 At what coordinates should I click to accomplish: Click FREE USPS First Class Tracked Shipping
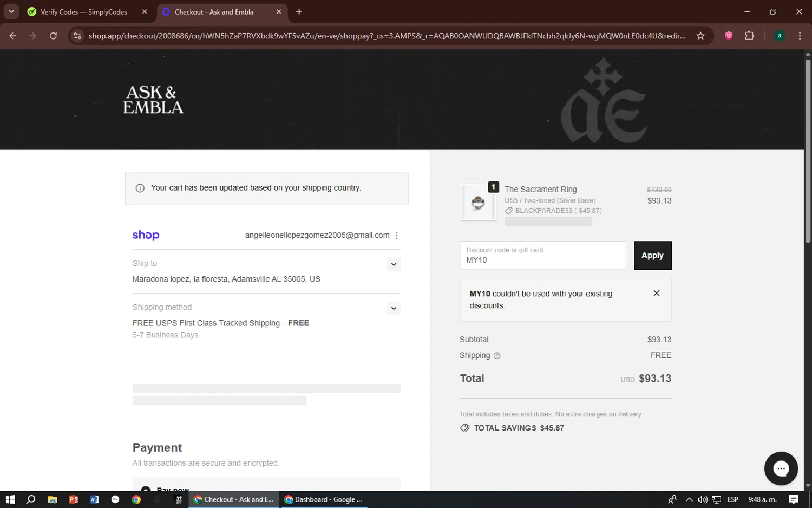tap(206, 323)
